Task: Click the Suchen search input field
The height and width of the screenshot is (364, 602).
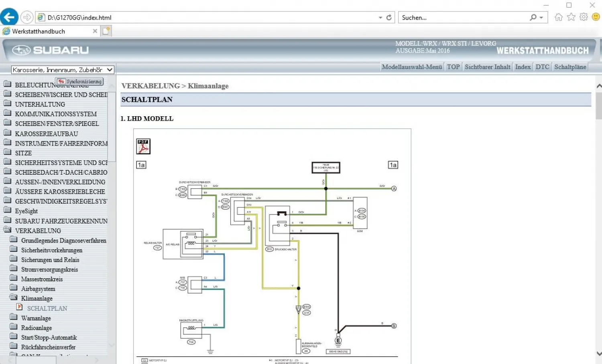Action: click(462, 18)
